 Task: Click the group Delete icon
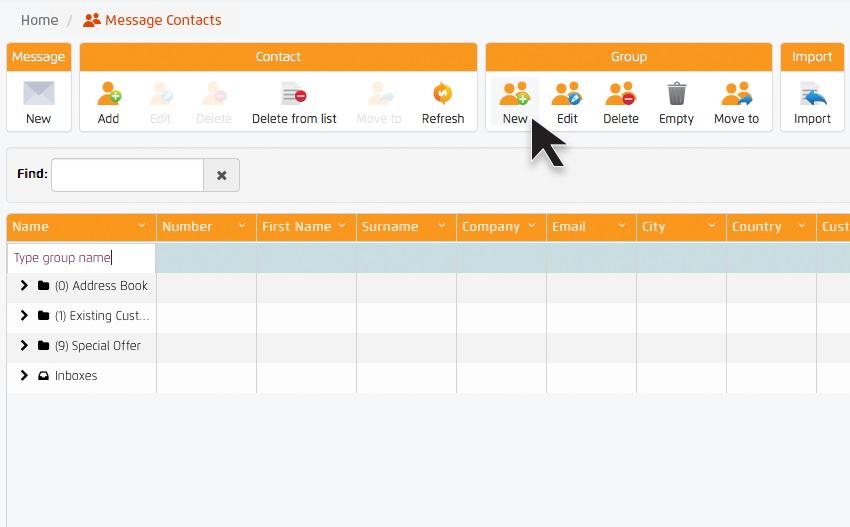(621, 93)
